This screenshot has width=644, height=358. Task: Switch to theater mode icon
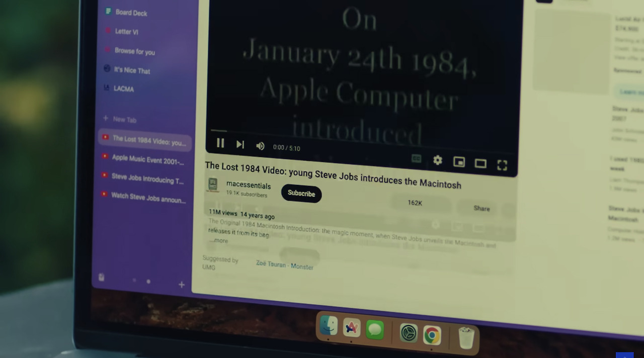(x=480, y=163)
